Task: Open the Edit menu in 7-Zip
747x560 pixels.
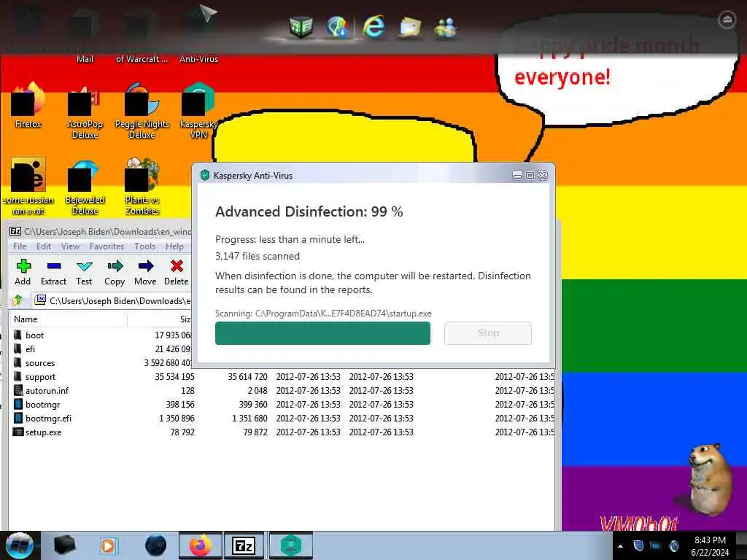Action: tap(43, 246)
